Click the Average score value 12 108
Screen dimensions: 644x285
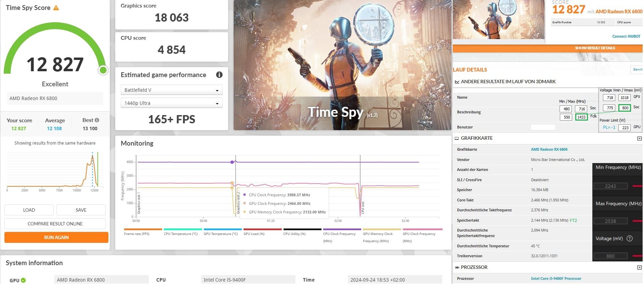[54, 128]
